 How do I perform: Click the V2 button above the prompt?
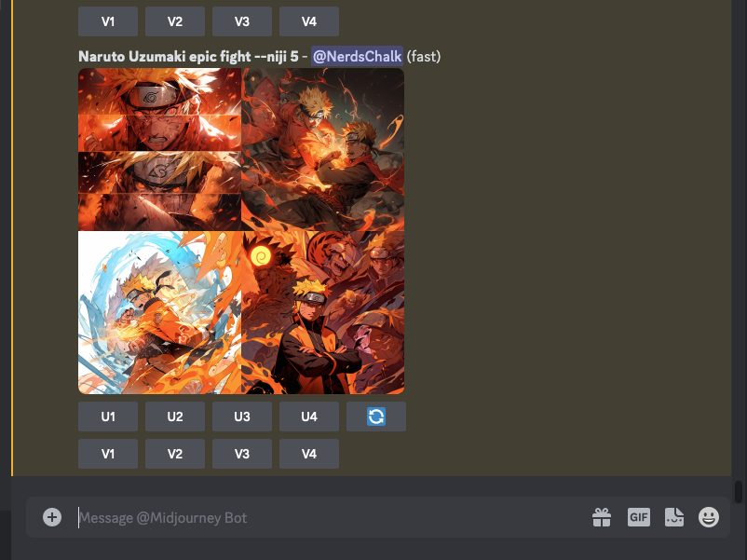pyautogui.click(x=175, y=21)
